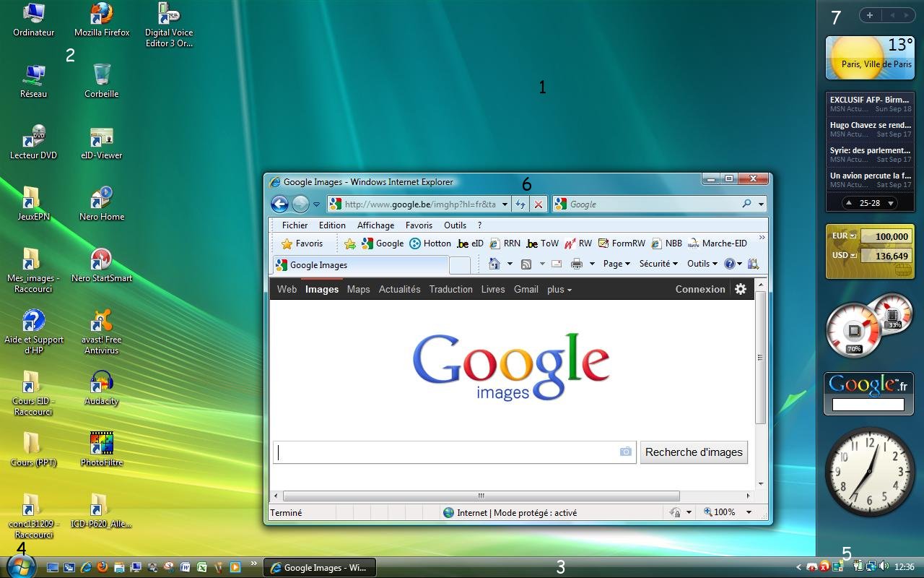Open Corbeille recycle bin icon
Viewport: 924px width, 578px height.
[x=101, y=80]
